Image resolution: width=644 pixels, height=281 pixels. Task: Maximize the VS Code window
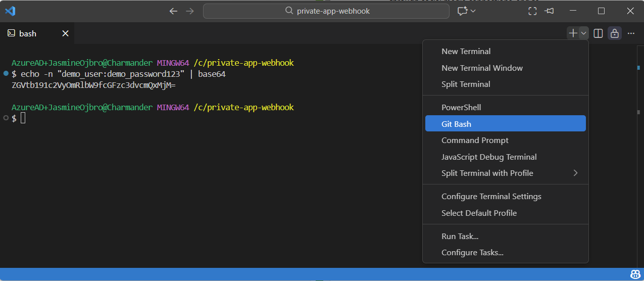tap(601, 11)
